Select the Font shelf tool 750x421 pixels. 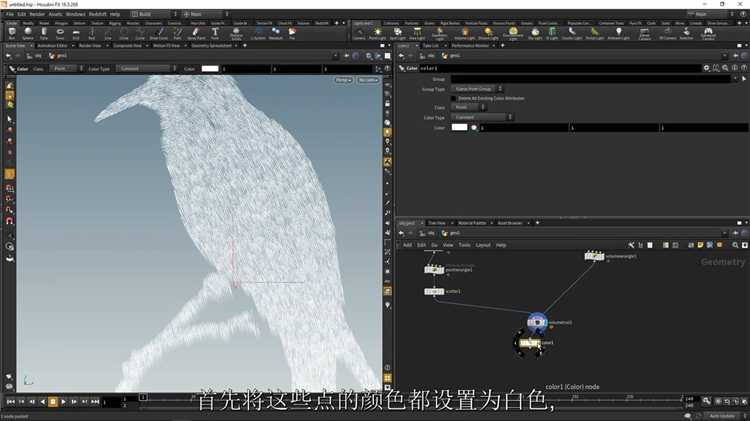tap(215, 33)
